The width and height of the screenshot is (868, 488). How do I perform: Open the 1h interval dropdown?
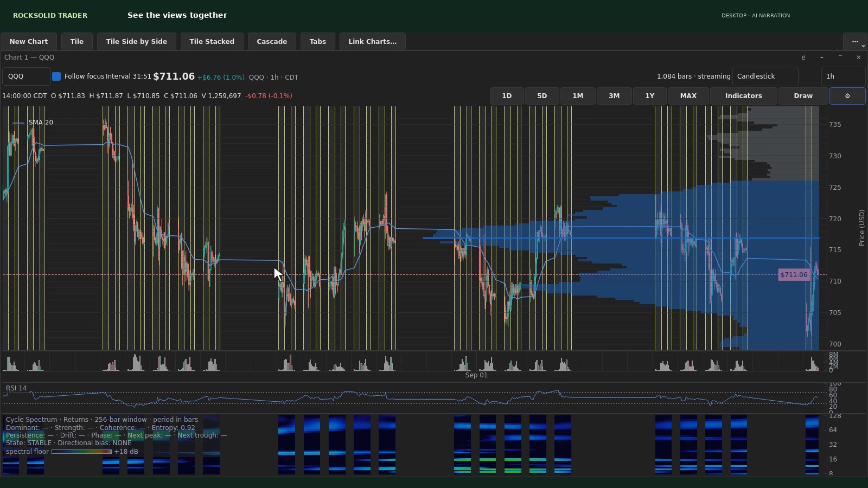tap(843, 76)
